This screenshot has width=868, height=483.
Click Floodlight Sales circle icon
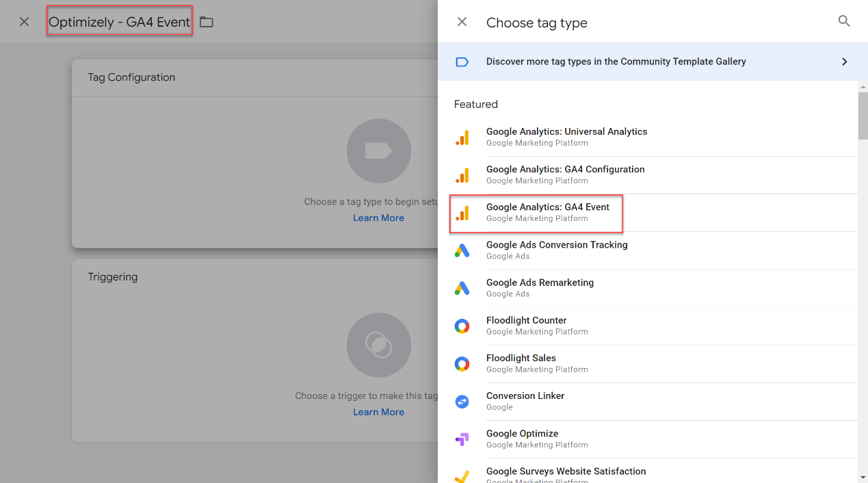point(462,364)
